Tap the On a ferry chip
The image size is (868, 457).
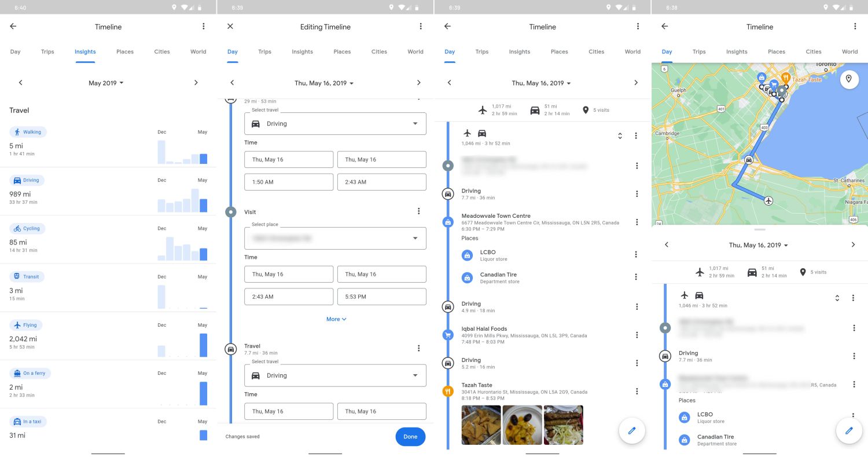point(30,373)
